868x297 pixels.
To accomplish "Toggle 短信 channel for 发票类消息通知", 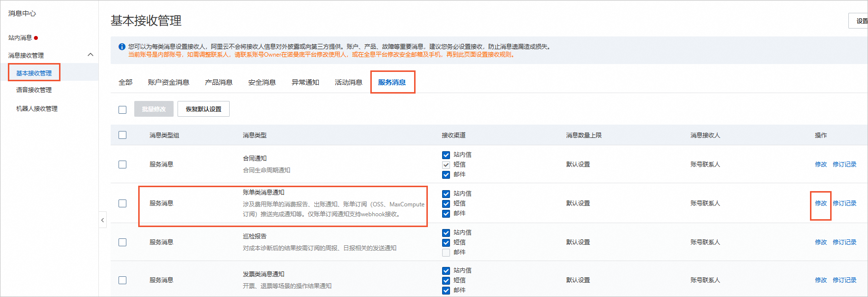I will [446, 281].
